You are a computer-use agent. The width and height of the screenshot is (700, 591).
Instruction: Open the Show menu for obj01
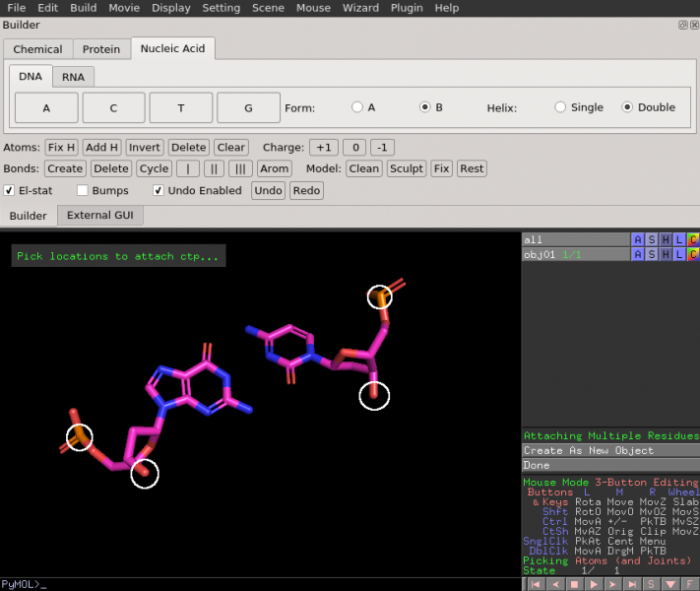tap(652, 254)
